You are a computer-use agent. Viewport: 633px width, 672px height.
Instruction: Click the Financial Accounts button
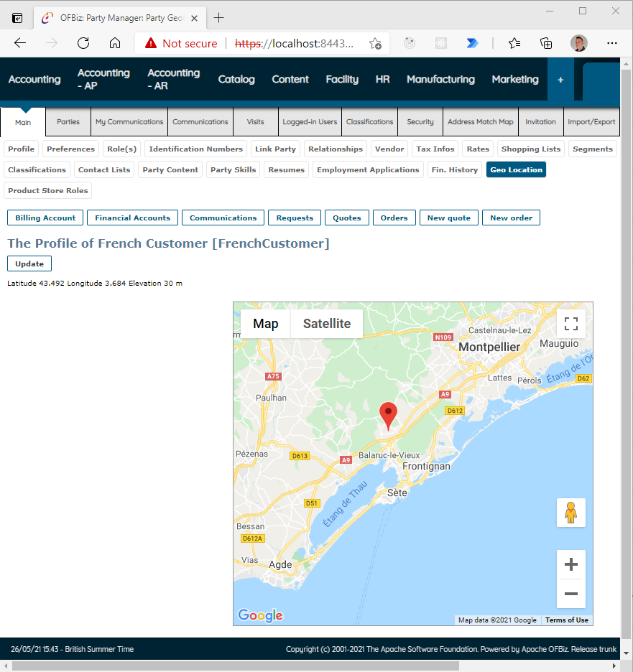click(x=132, y=218)
